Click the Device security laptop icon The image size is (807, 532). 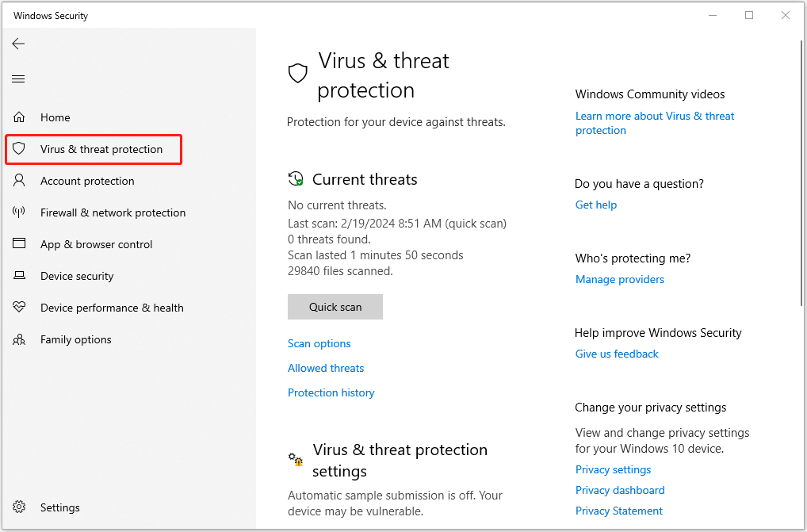[19, 276]
